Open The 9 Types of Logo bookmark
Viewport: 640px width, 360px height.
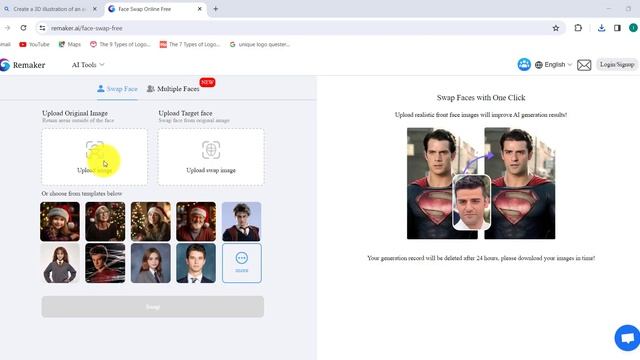[x=120, y=44]
